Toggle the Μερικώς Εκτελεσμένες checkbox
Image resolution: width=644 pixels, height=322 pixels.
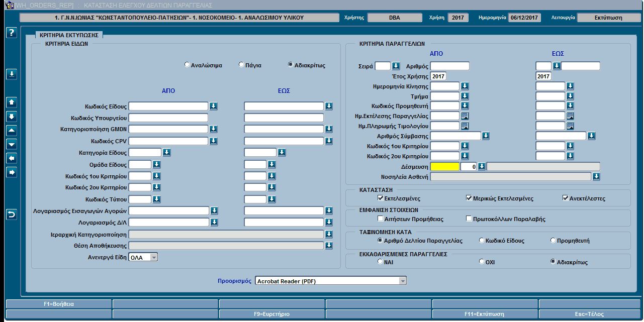pos(469,198)
